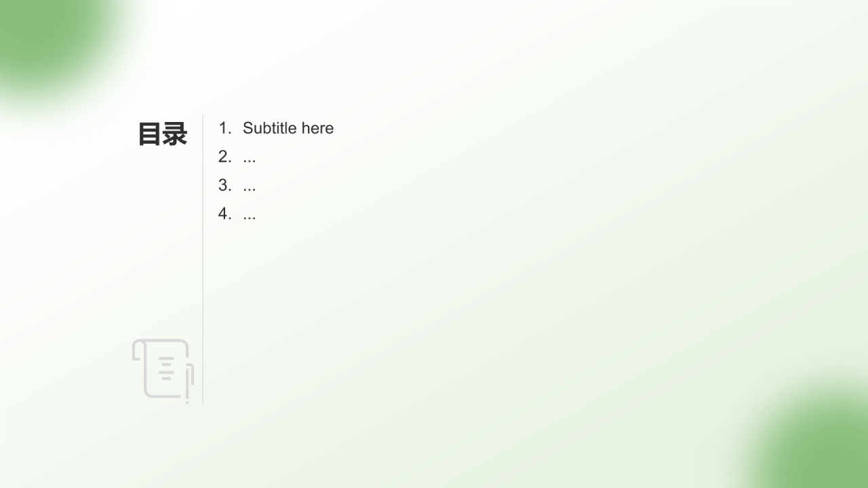Click the list number "1."
The image size is (868, 488).
(224, 128)
